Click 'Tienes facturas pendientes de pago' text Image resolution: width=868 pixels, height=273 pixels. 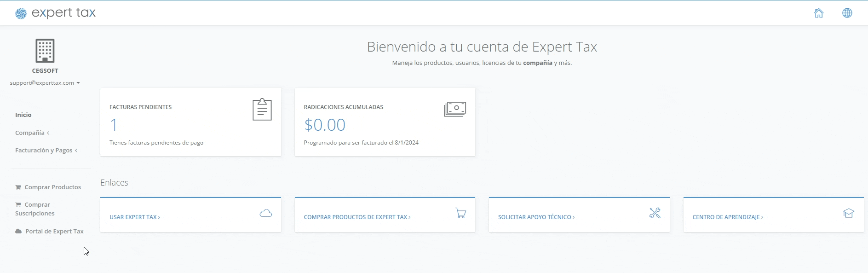[156, 143]
